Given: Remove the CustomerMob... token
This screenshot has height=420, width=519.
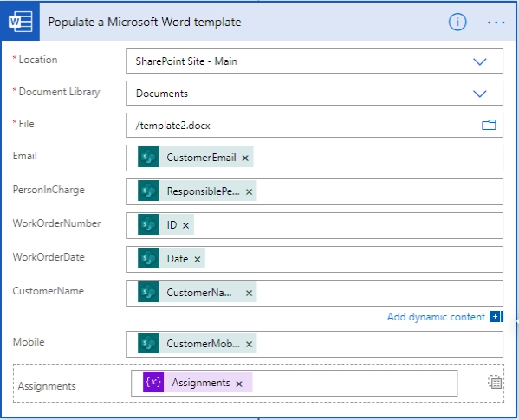Looking at the screenshot, I should click(x=249, y=345).
